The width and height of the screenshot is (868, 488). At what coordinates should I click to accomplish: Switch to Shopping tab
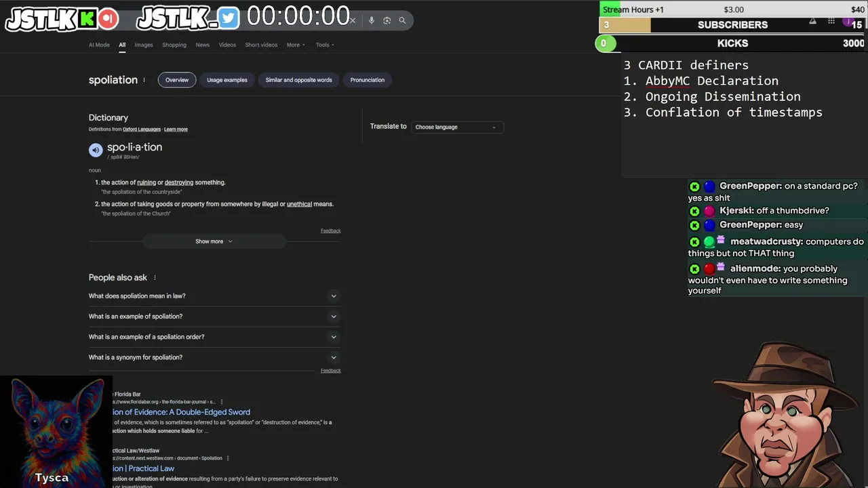tap(174, 45)
